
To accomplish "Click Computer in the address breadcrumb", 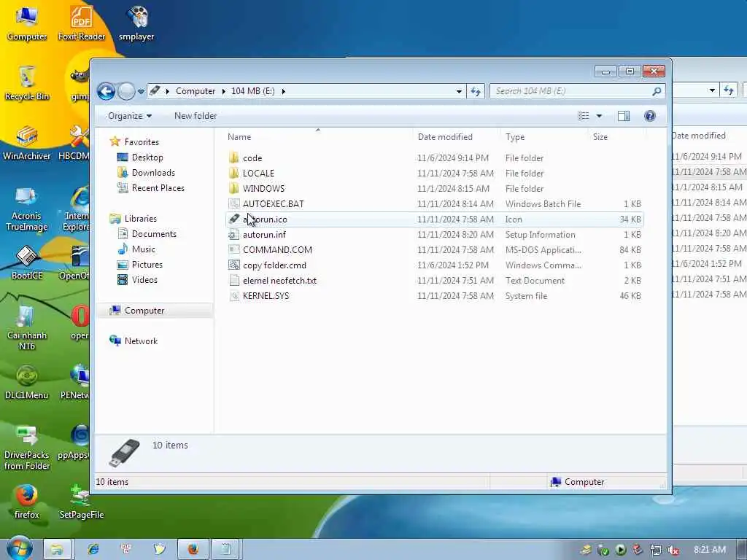I will point(196,91).
